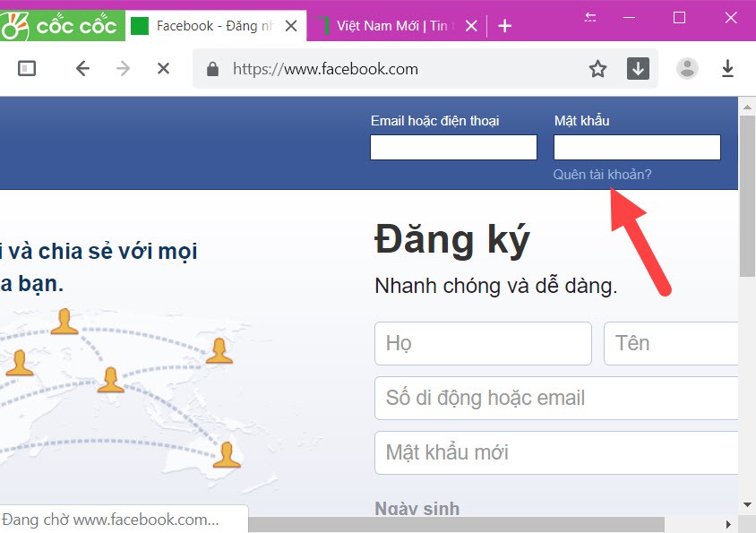Go back with the back arrow
Screen dimensions: 756x533
pyautogui.click(x=83, y=68)
